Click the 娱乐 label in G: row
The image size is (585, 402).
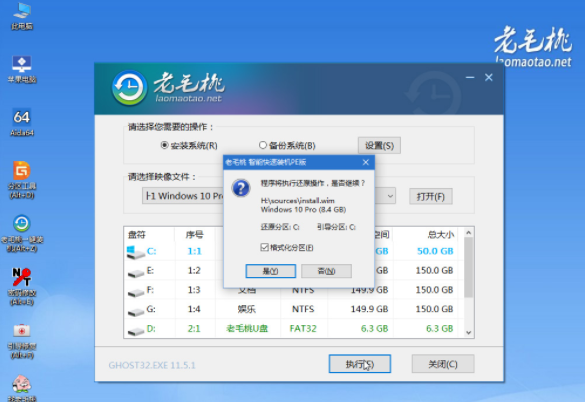pyautogui.click(x=247, y=309)
